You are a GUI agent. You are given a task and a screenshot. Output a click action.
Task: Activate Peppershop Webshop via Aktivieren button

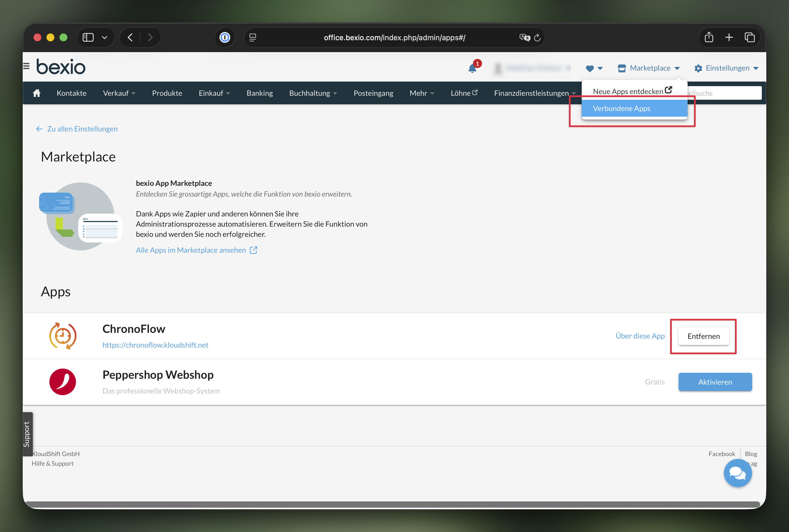coord(715,382)
